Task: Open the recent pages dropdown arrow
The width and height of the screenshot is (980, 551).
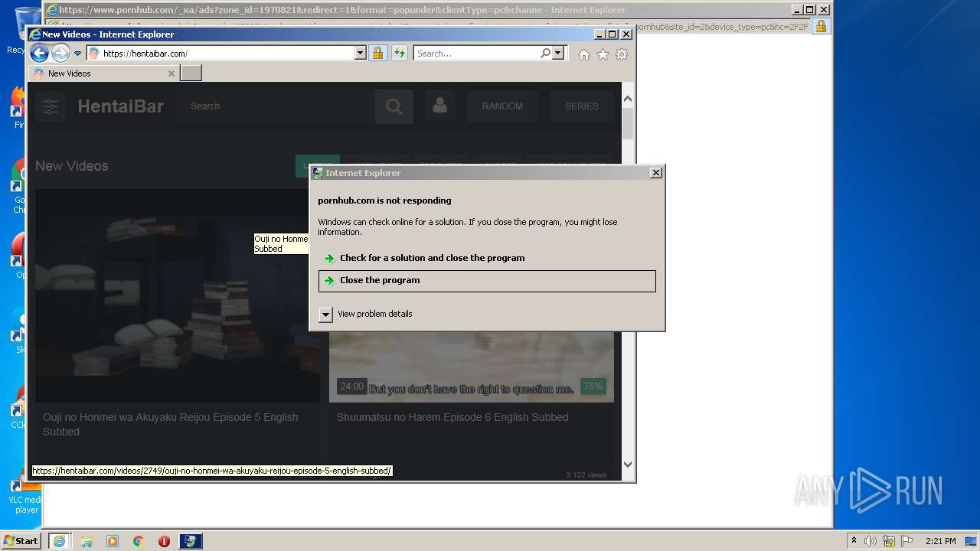Action: 77,54
